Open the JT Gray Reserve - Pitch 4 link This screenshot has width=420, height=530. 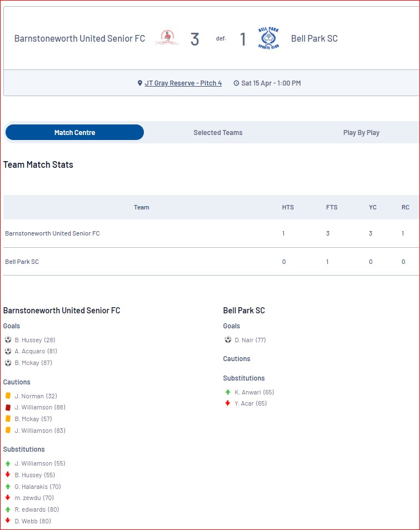(x=183, y=83)
